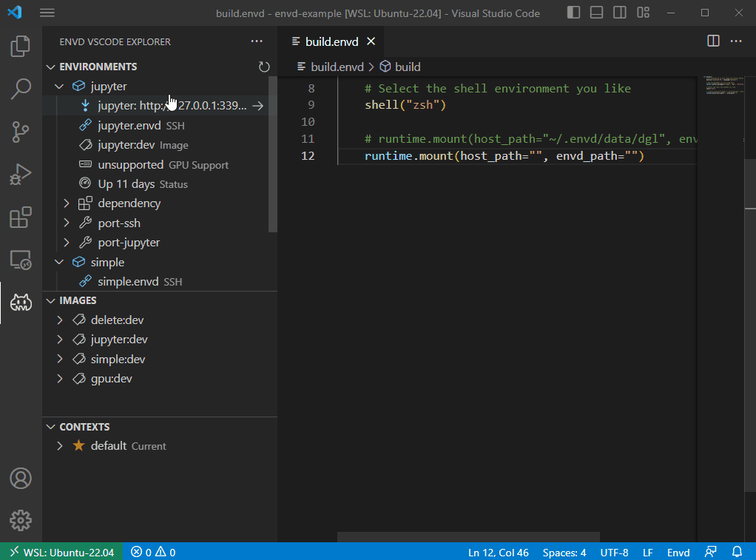Click the editor minimap

[723, 85]
